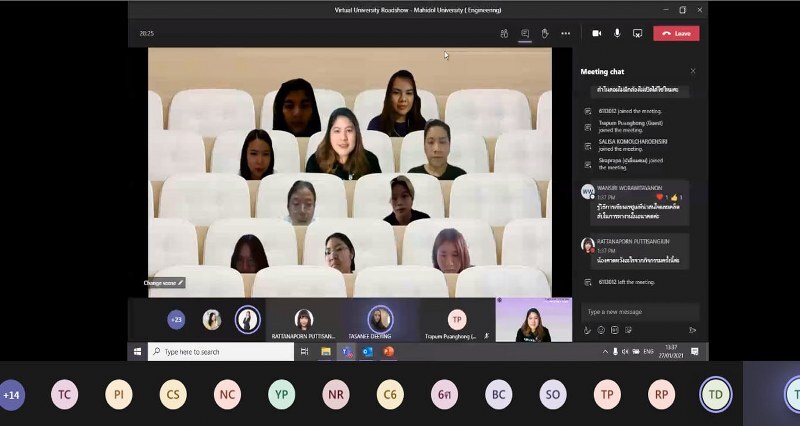Screen dimensions: 800x426
Task: Open the text format options in chat
Action: pyautogui.click(x=587, y=330)
